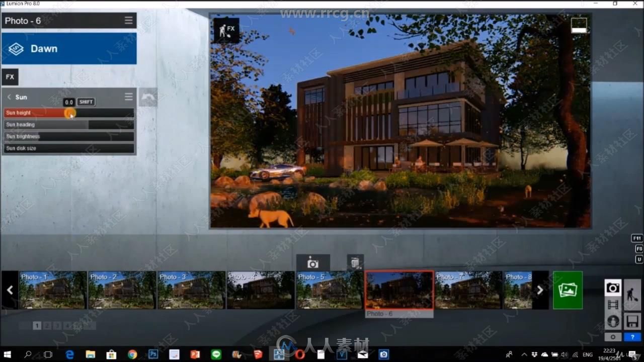Image resolution: width=644 pixels, height=362 pixels.
Task: Open Settings gear icon
Action: (x=613, y=337)
